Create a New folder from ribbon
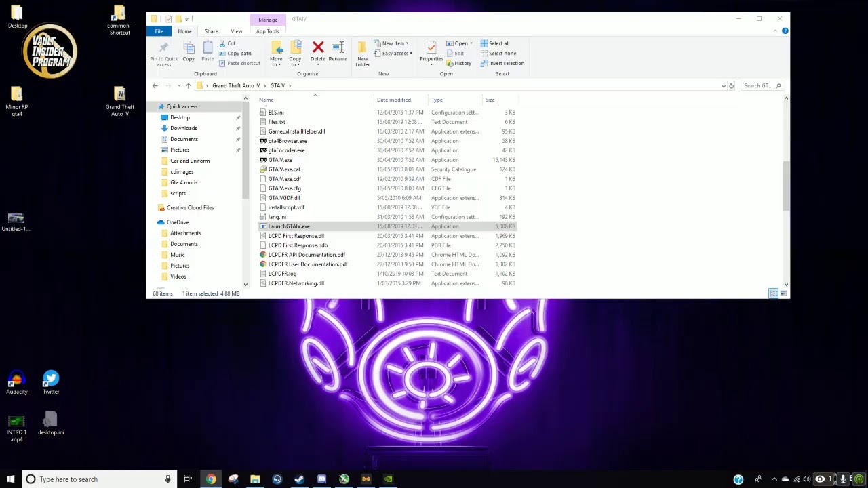868x488 pixels. 363,54
